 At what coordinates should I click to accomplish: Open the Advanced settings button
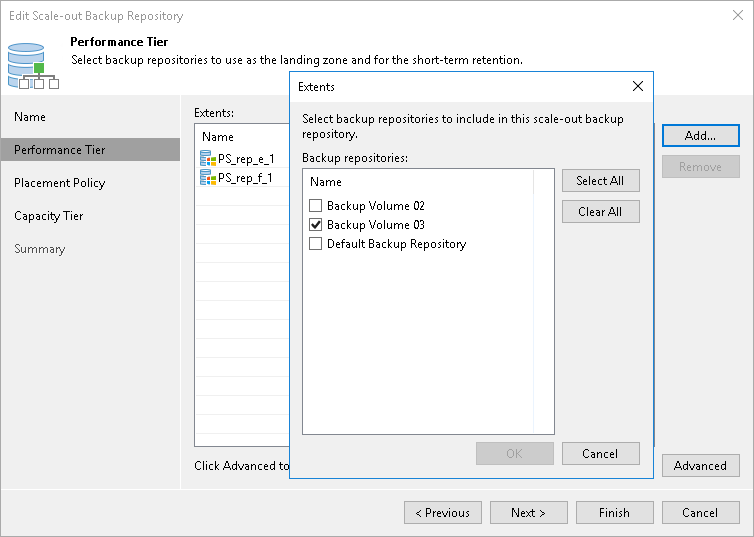pos(700,466)
